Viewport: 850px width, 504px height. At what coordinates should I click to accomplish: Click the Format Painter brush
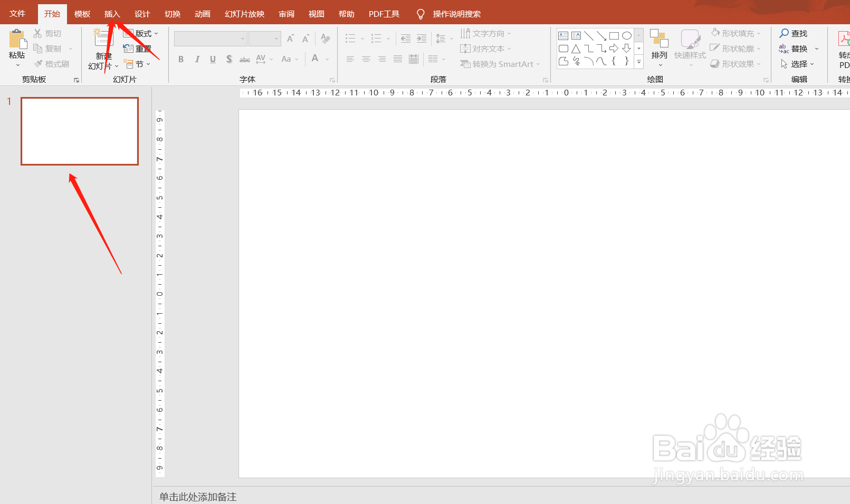(51, 64)
